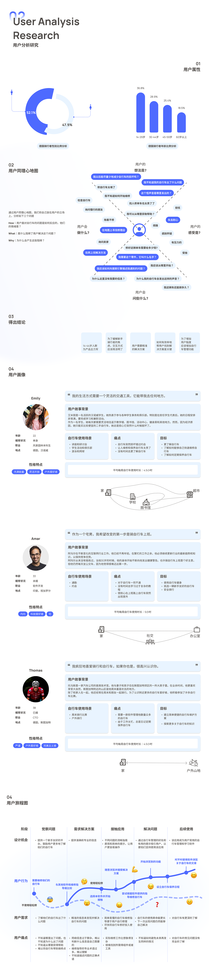Click the angry red face emoji

tap(119, 905)
